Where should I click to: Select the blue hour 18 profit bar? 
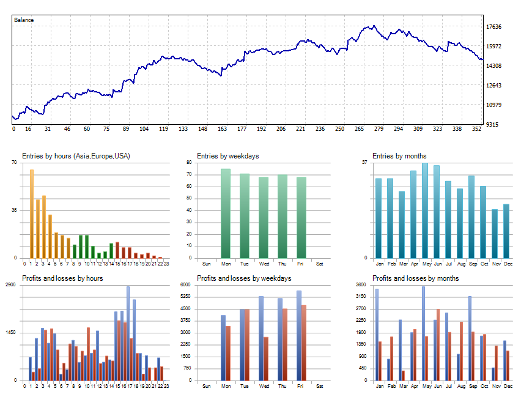[x=134, y=340]
